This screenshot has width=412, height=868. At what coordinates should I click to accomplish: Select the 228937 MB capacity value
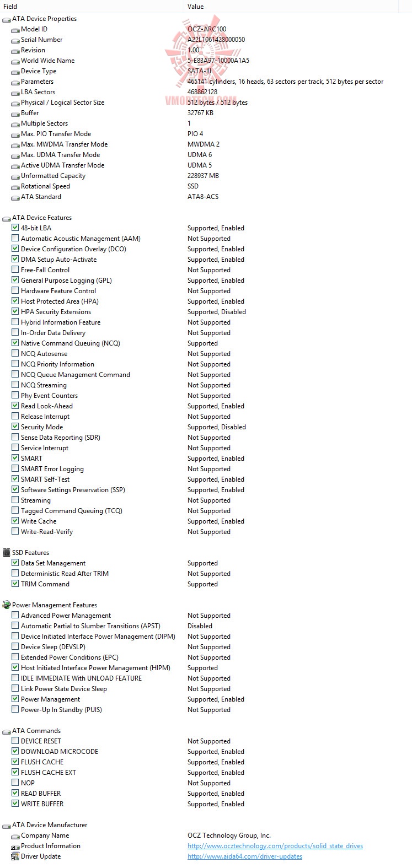204,176
